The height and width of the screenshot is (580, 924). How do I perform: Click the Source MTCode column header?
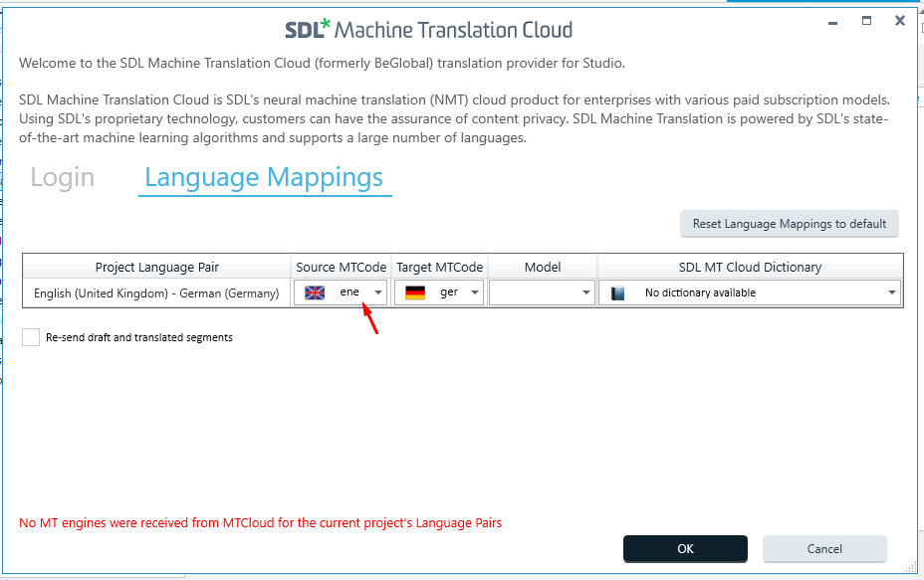click(x=342, y=267)
